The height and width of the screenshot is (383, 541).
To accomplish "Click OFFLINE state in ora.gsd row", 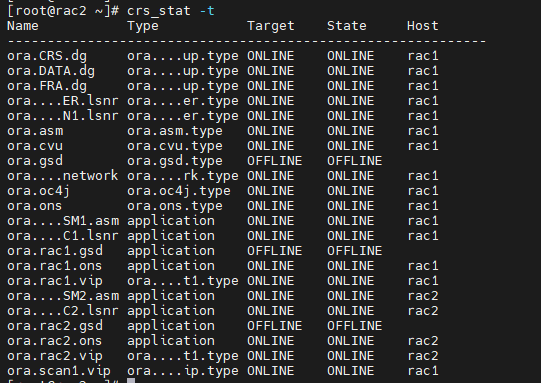I will tap(355, 161).
